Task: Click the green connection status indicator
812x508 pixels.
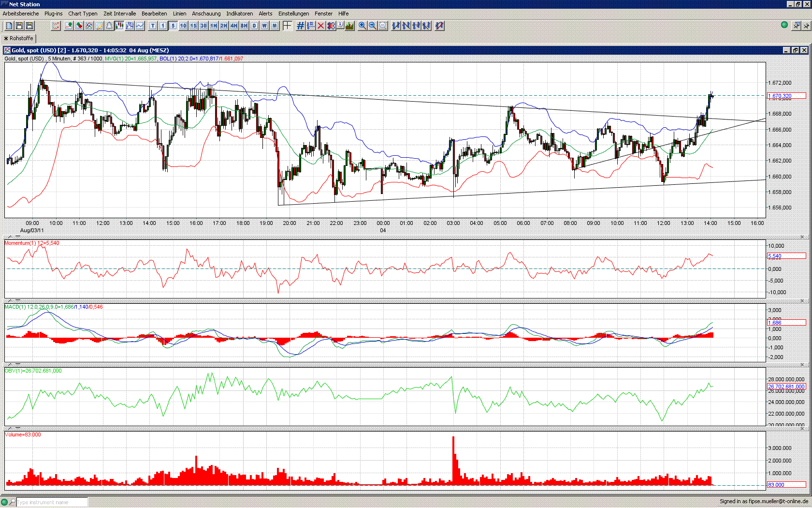Action: 784,25
